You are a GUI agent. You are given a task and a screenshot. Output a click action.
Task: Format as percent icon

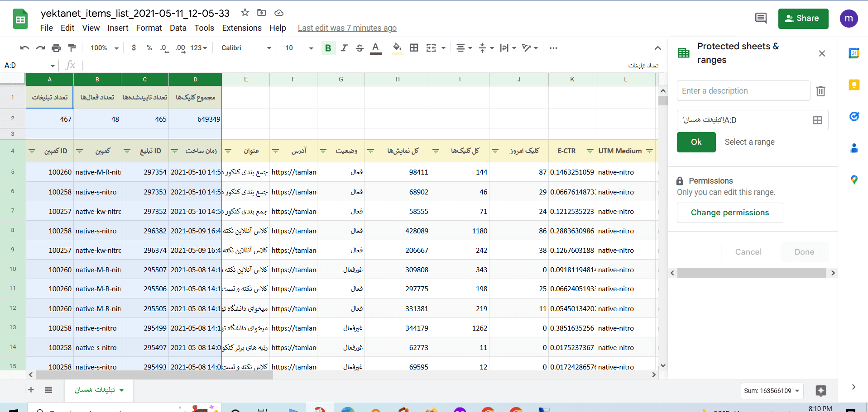click(x=149, y=48)
